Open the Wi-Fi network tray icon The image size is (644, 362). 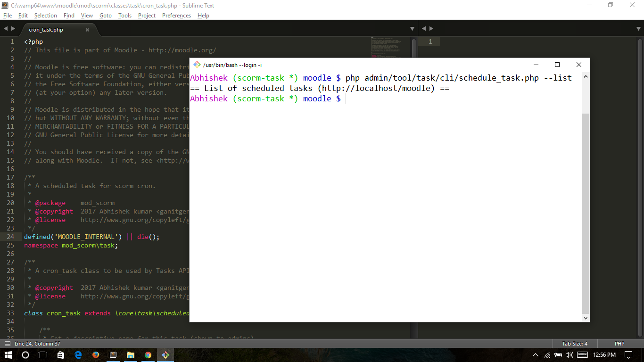coord(547,355)
